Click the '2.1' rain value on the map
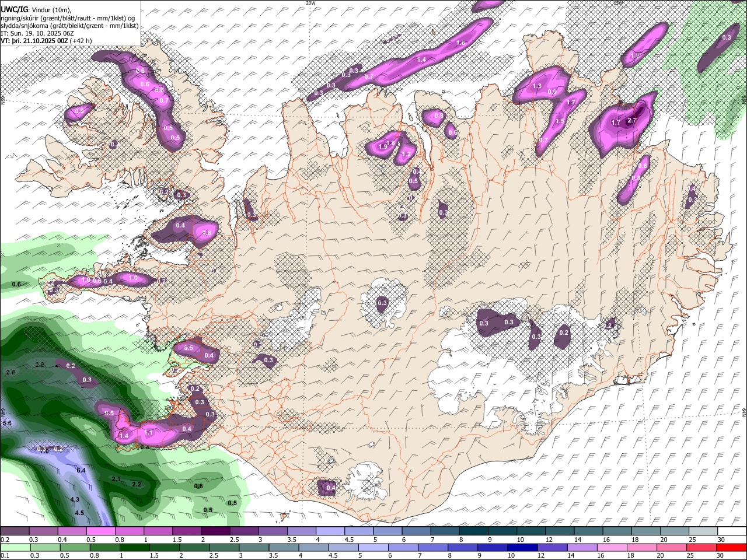The height and width of the screenshot is (560, 747). click(x=116, y=479)
